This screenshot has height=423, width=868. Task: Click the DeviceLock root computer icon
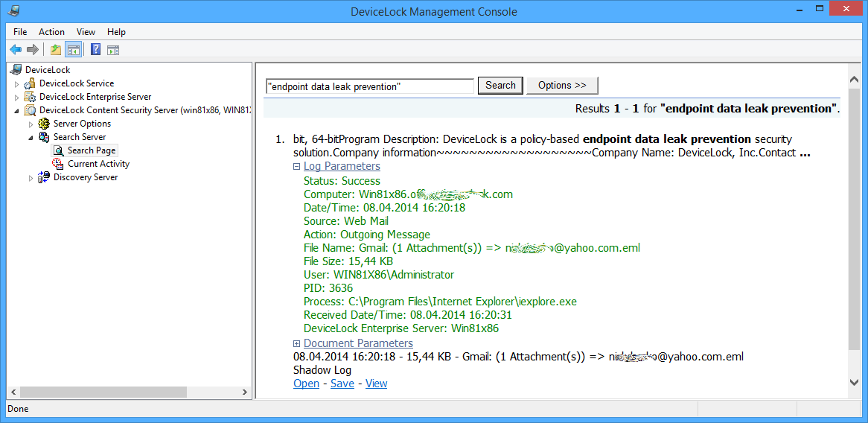pyautogui.click(x=16, y=70)
